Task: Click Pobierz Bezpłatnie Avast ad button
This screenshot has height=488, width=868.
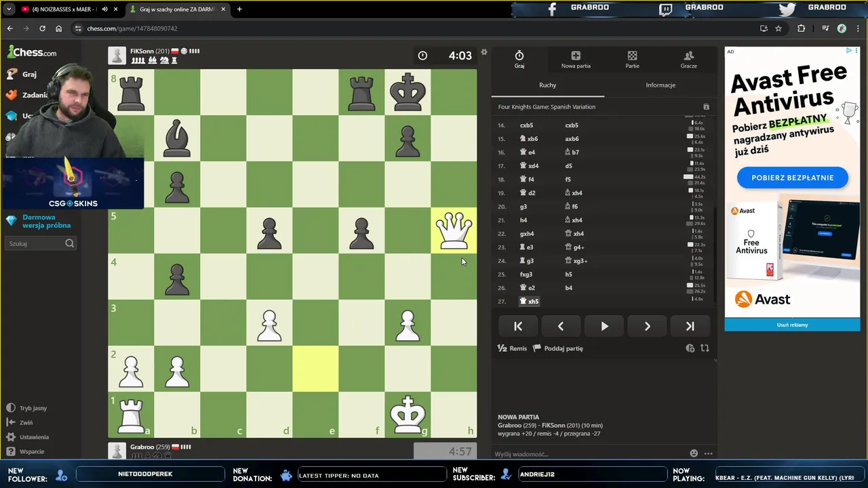Action: [x=792, y=178]
